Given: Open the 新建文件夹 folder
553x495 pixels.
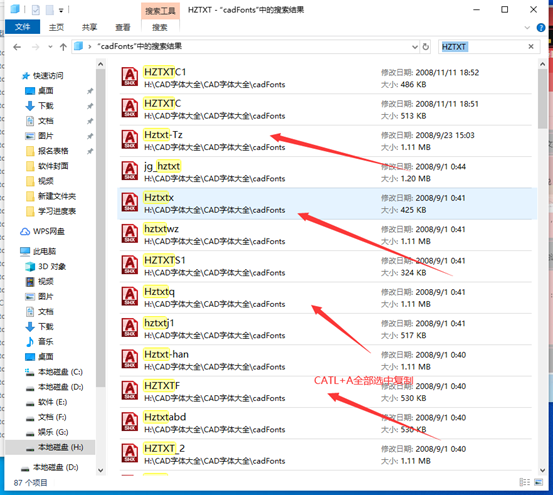Looking at the screenshot, I should (51, 196).
